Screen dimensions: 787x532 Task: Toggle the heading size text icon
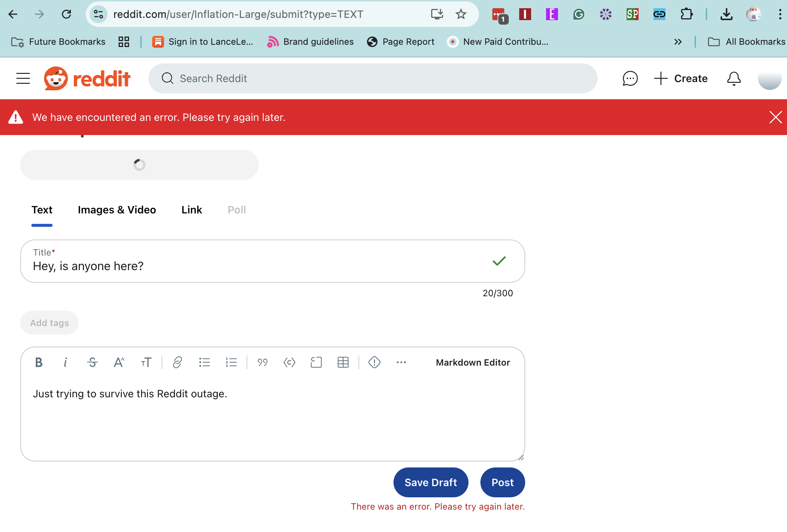(x=146, y=362)
